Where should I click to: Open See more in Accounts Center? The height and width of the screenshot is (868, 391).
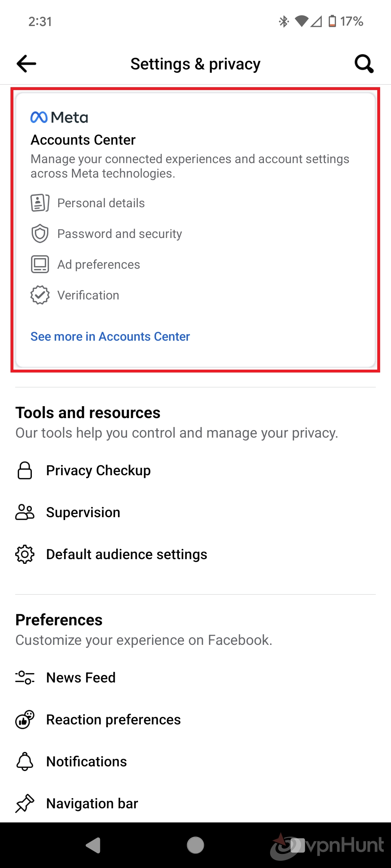(x=110, y=337)
